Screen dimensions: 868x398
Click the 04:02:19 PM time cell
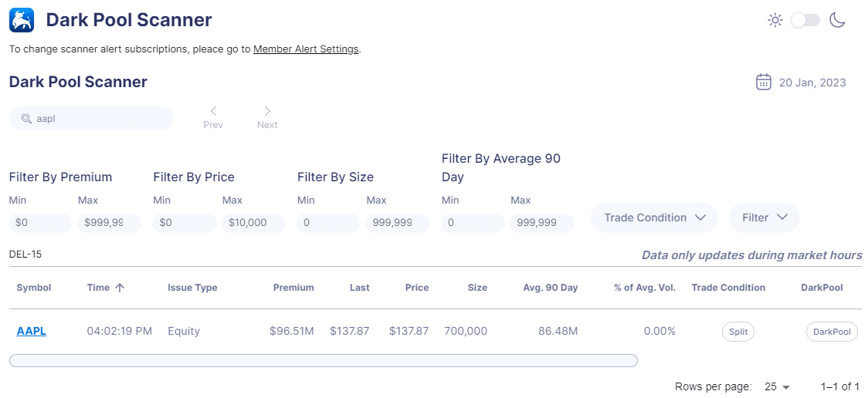click(120, 331)
